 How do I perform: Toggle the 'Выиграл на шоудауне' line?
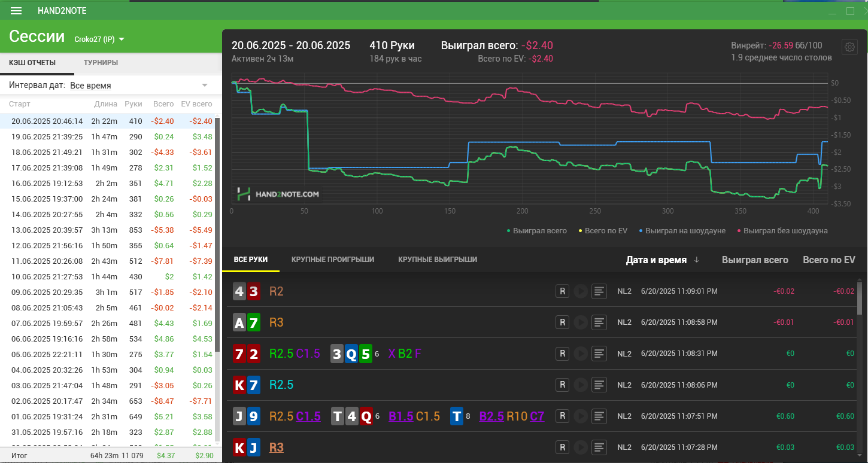682,230
